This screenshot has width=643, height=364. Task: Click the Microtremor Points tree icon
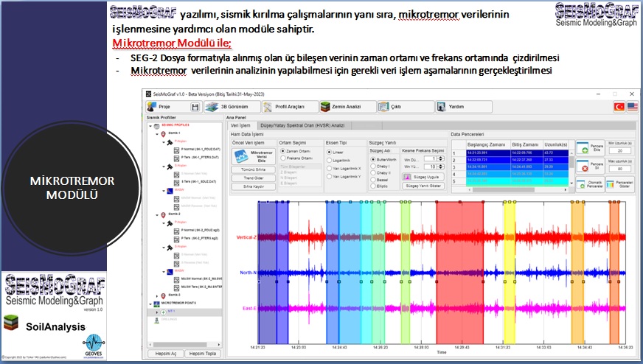pyautogui.click(x=156, y=304)
